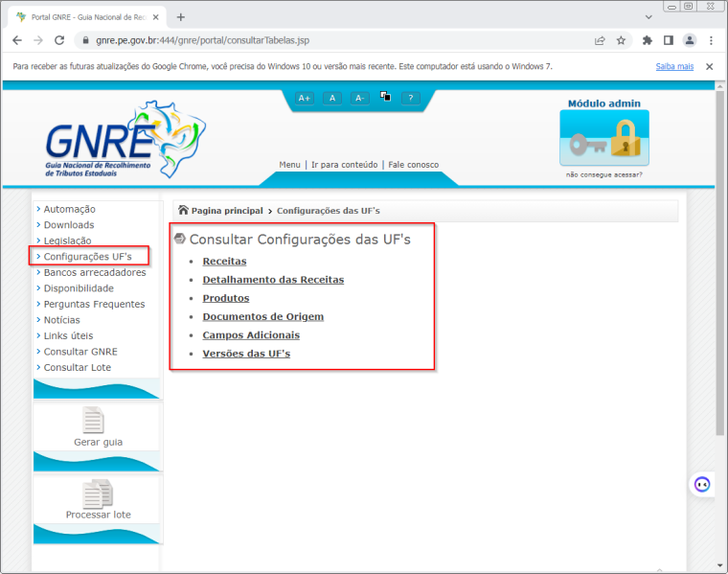This screenshot has height=574, width=728.
Task: Open Chrome three-dot menu
Action: [711, 40]
